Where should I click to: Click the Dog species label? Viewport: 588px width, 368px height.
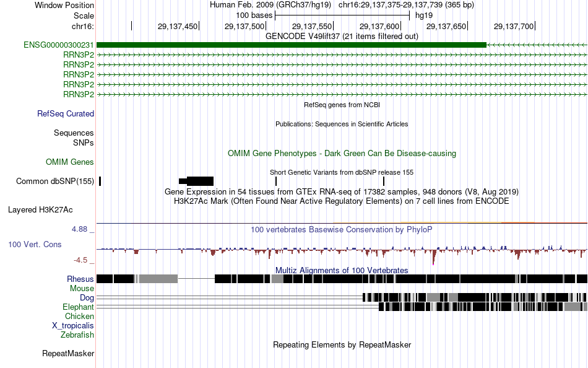[x=87, y=298]
